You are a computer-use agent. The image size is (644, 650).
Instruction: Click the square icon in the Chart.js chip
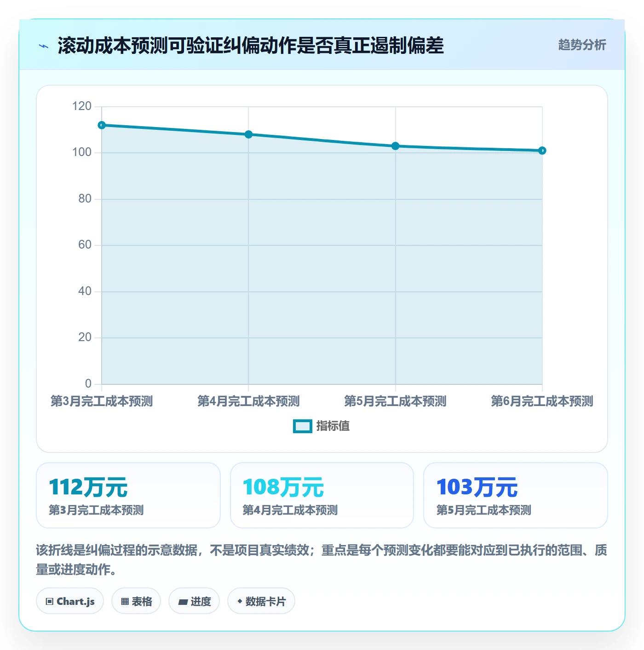(50, 602)
